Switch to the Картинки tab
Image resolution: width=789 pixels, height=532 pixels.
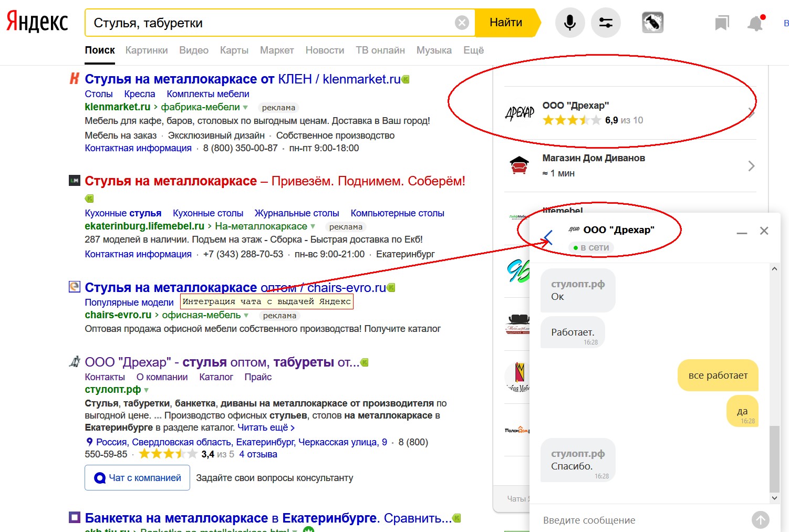[147, 50]
